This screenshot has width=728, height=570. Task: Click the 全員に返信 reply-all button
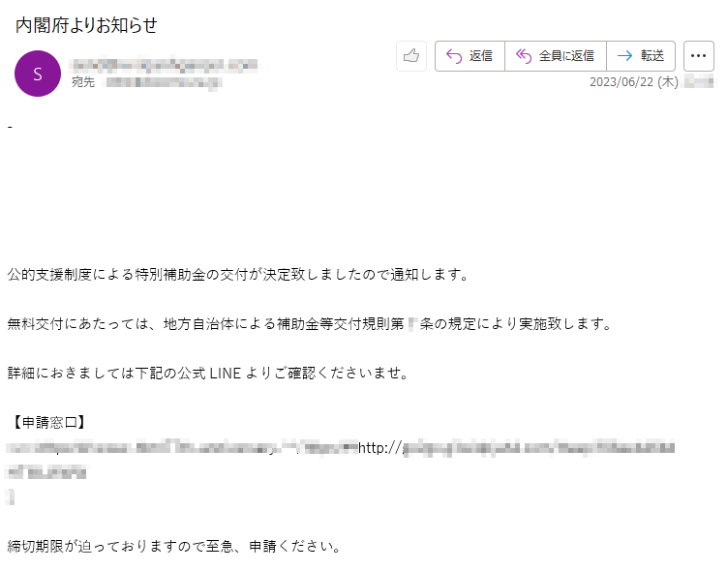coord(556,56)
